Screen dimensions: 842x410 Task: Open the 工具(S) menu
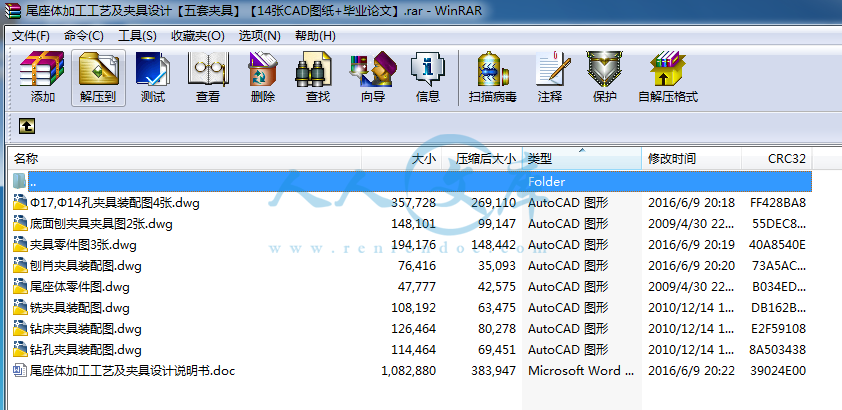pos(137,36)
